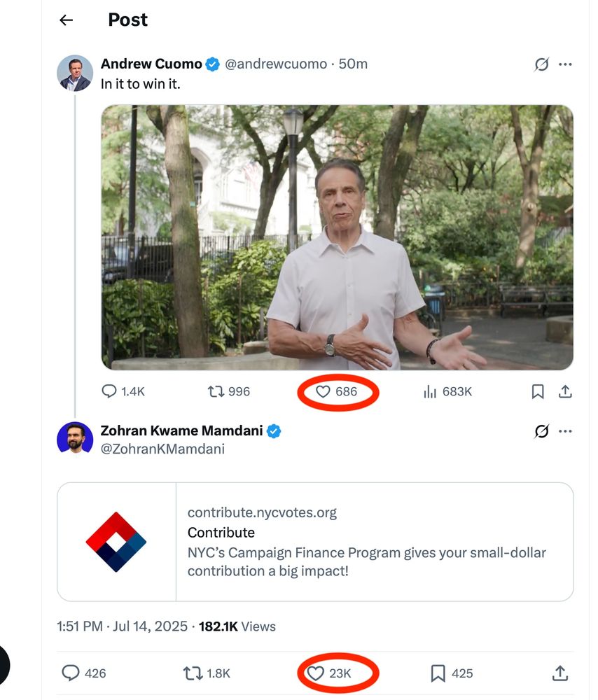Bookmark Mamdani's post showing 425 bookmarks
This screenshot has width=598, height=700.
(452, 673)
